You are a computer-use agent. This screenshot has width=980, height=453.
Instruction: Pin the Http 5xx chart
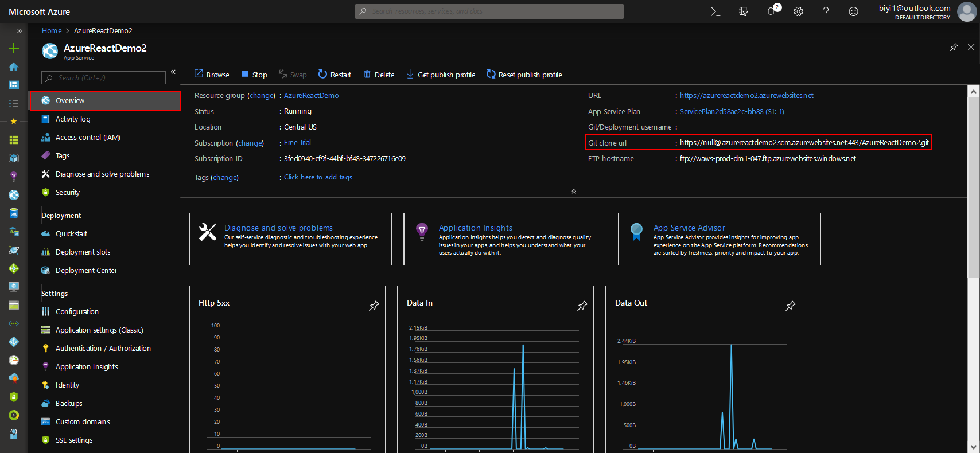(374, 306)
